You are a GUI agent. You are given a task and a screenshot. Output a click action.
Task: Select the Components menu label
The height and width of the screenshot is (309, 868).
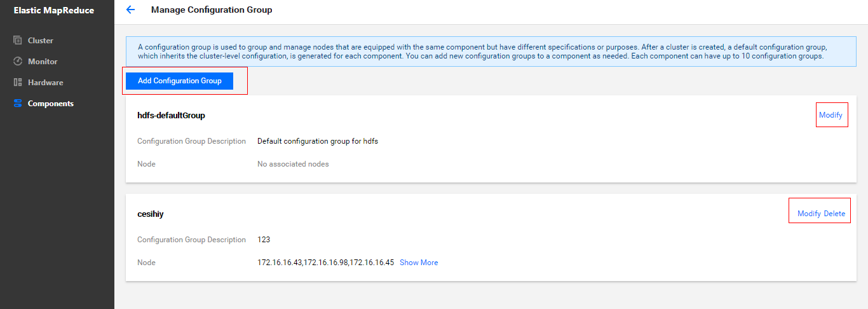[x=51, y=104]
